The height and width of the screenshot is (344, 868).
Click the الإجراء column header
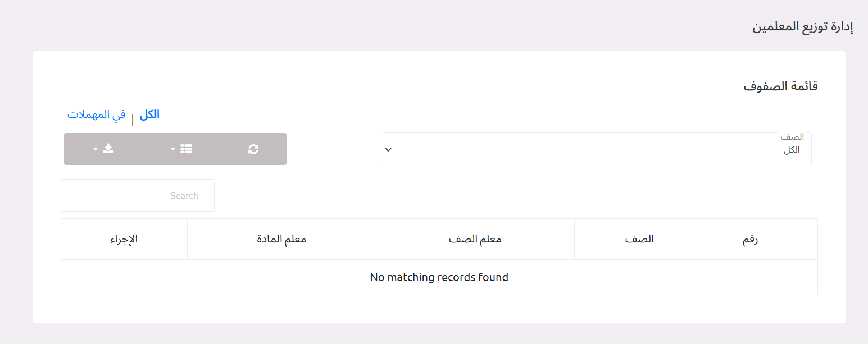point(124,239)
